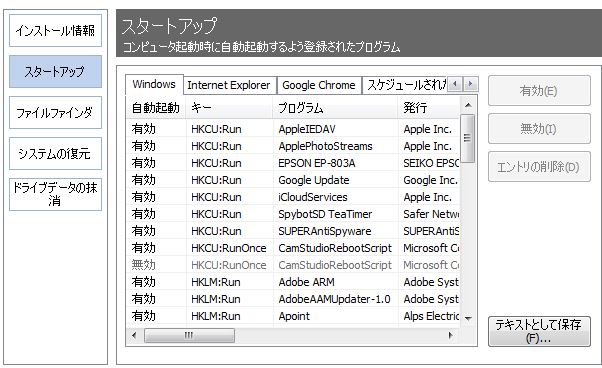Select the スタートアップ sidebar button
The height and width of the screenshot is (368, 602).
pyautogui.click(x=55, y=71)
